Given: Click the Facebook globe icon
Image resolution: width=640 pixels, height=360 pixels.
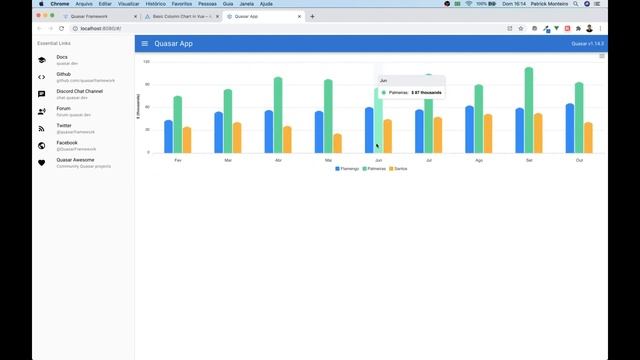Looking at the screenshot, I should [x=42, y=146].
